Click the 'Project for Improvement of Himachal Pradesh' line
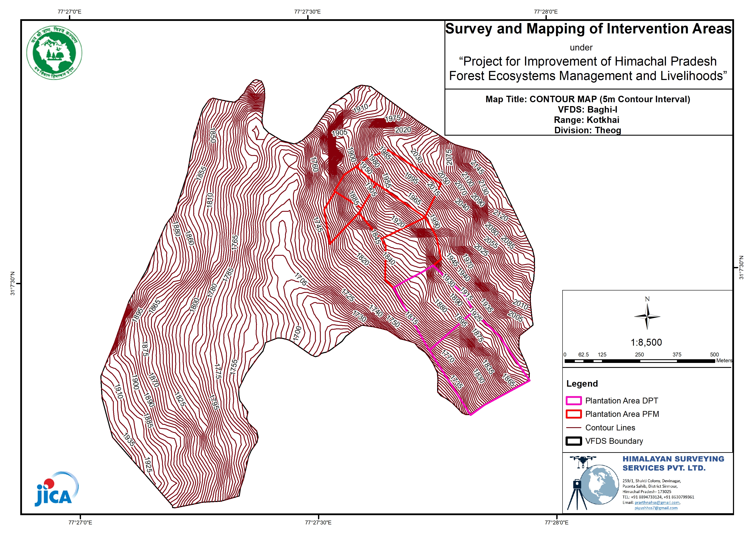756x535 pixels. click(588, 61)
